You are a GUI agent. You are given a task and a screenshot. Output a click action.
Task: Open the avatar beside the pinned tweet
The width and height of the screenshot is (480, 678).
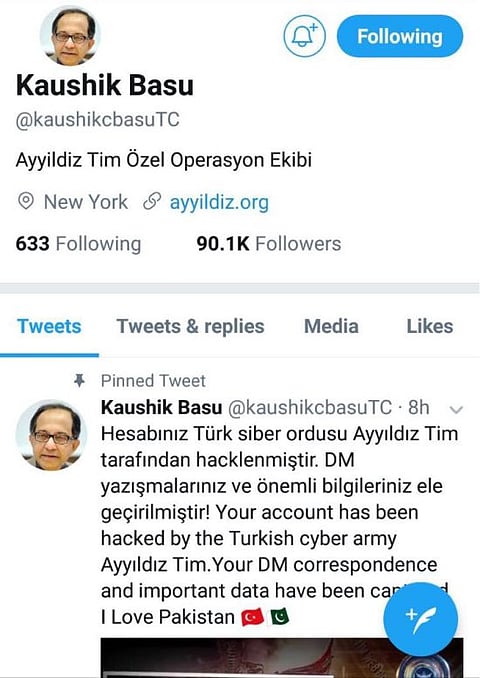pos(51,435)
